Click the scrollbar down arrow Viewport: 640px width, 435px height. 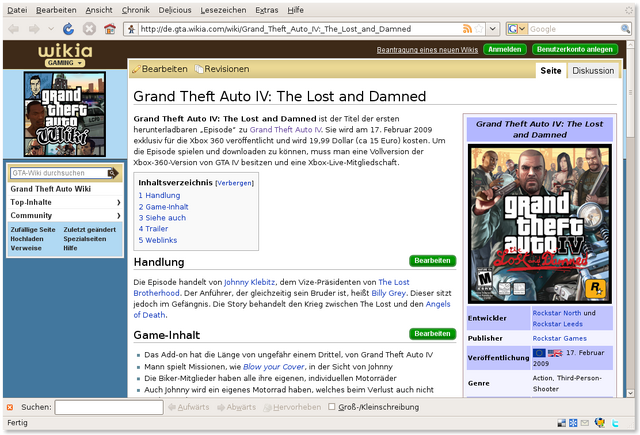coord(630,393)
